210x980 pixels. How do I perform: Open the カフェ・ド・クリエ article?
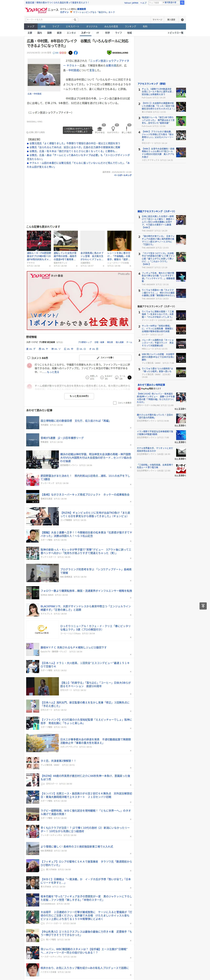pyautogui.click(x=95, y=628)
